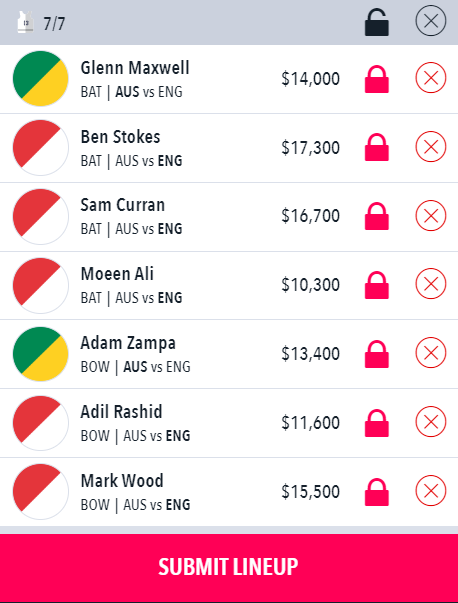Remove Moeen Ali from lineup
The height and width of the screenshot is (603, 458).
click(431, 284)
